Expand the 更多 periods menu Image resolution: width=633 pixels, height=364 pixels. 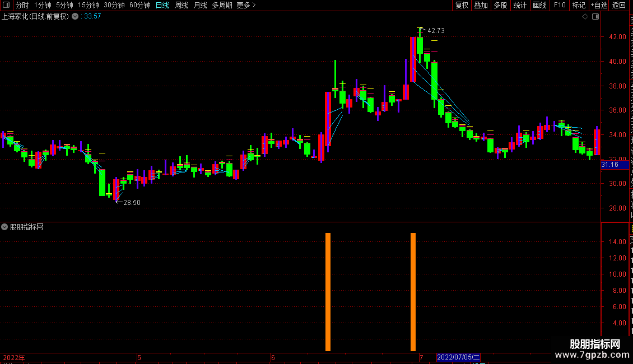point(246,5)
